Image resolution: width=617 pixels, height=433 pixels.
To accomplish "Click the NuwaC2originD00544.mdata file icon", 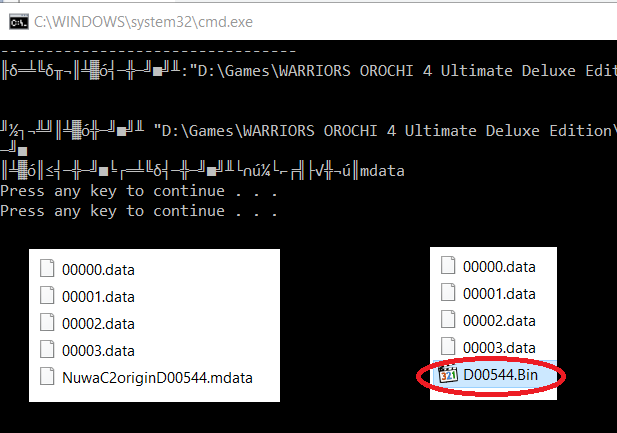I will pos(47,377).
